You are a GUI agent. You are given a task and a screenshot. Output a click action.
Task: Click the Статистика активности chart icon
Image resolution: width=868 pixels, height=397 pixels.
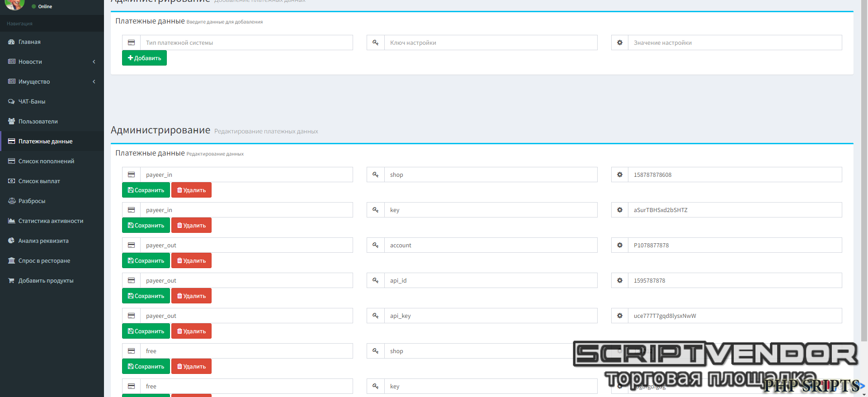click(x=11, y=221)
